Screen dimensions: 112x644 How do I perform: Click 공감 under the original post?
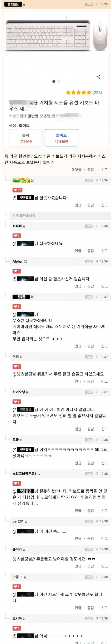91,170
